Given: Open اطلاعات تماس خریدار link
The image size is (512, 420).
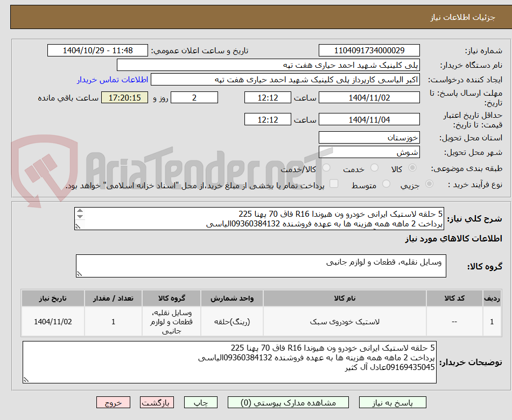Looking at the screenshot, I should [x=113, y=80].
